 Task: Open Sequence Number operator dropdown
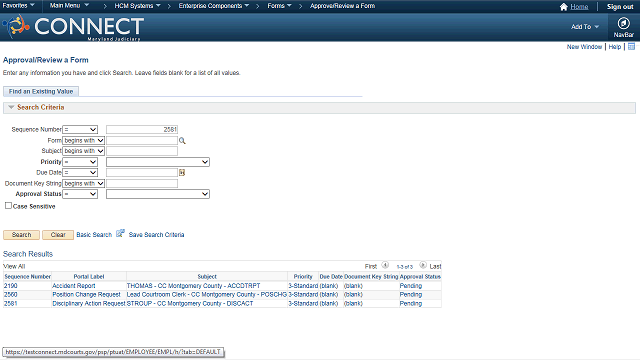(80, 129)
